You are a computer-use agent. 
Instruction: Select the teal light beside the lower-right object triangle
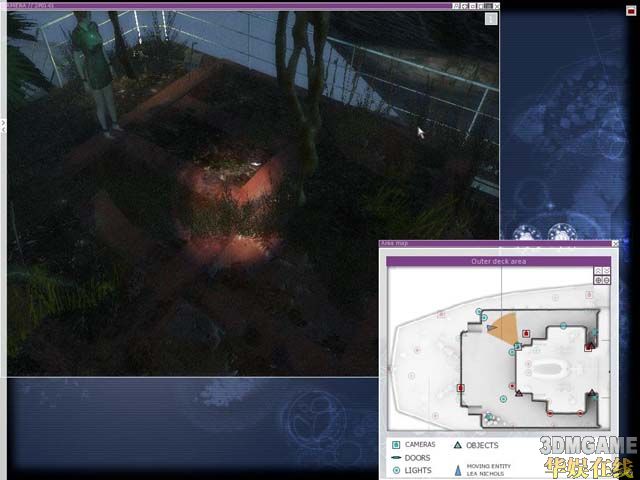[x=596, y=397]
